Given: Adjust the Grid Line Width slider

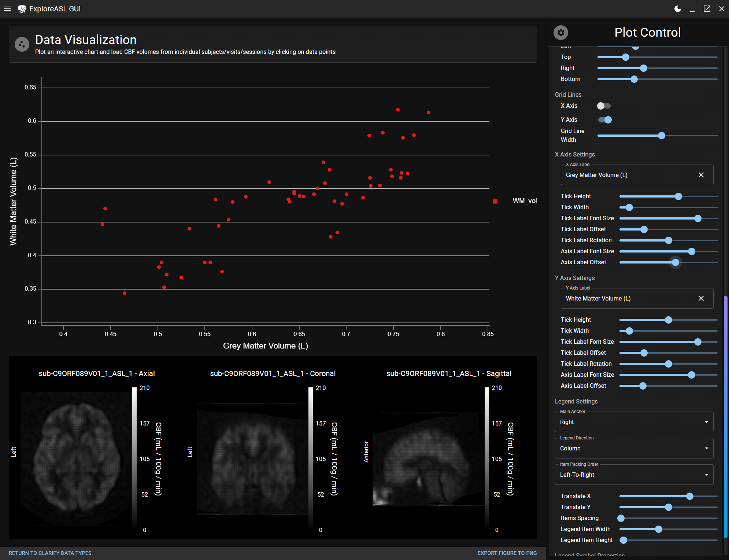Looking at the screenshot, I should pos(661,136).
